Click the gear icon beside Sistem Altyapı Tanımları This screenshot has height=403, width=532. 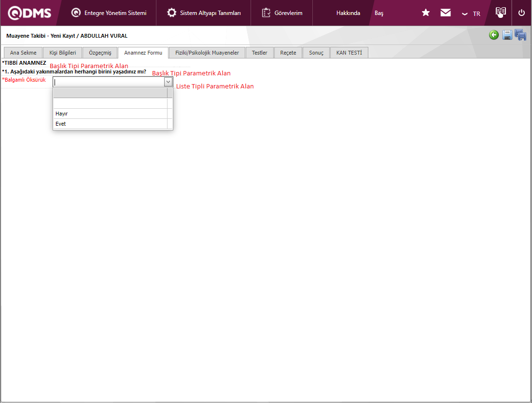coord(172,13)
